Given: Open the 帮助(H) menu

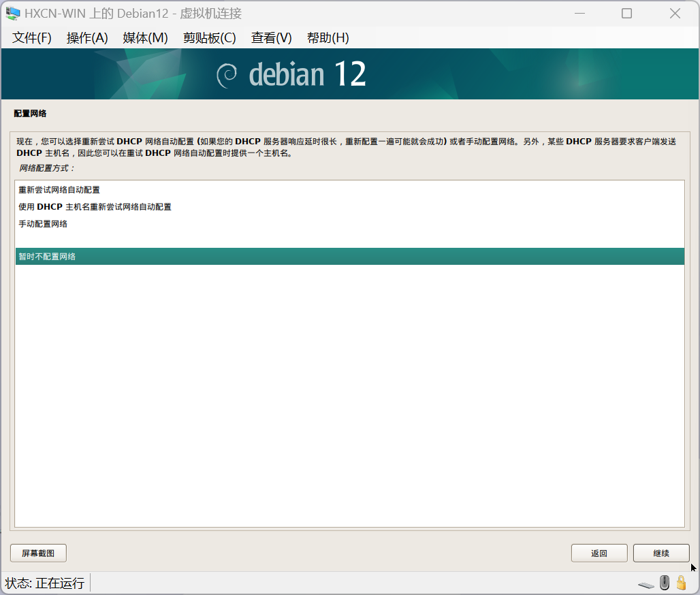Looking at the screenshot, I should point(328,38).
